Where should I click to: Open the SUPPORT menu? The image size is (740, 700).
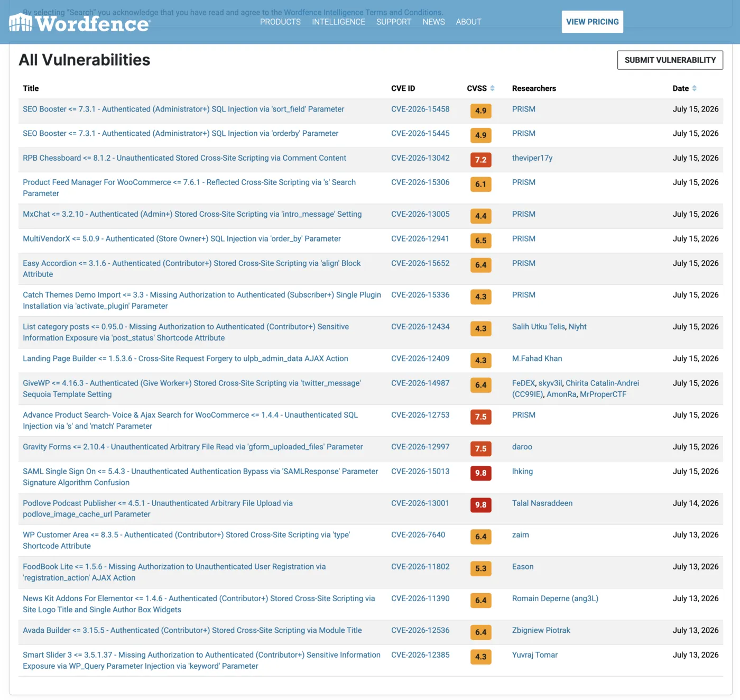pyautogui.click(x=394, y=22)
